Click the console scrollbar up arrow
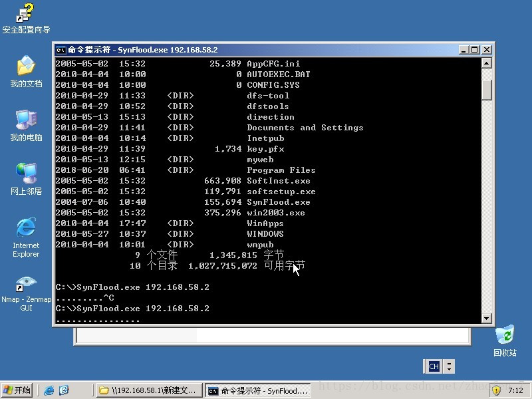This screenshot has height=399, width=532. coord(487,63)
